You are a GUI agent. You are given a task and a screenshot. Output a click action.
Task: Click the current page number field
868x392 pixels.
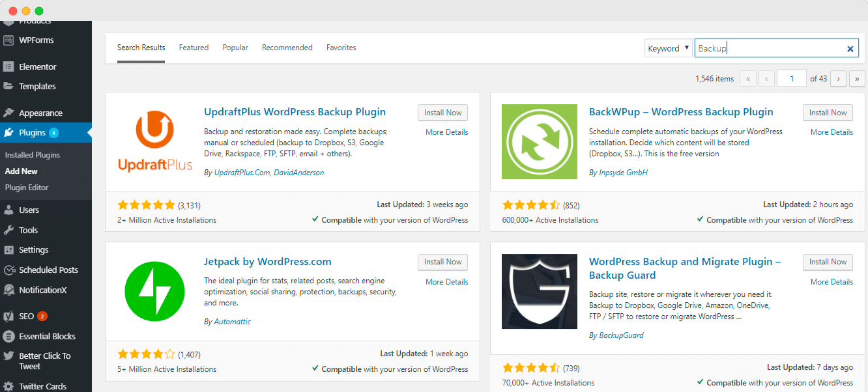click(x=792, y=79)
